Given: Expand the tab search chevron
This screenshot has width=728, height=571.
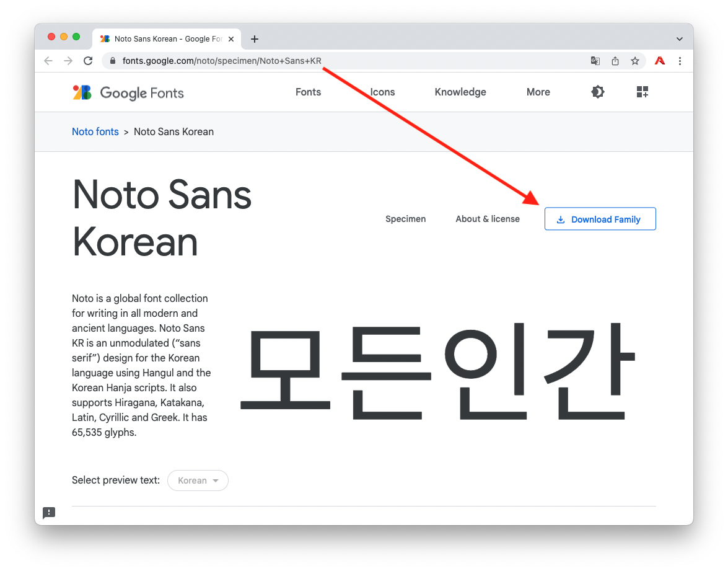Looking at the screenshot, I should coord(679,39).
